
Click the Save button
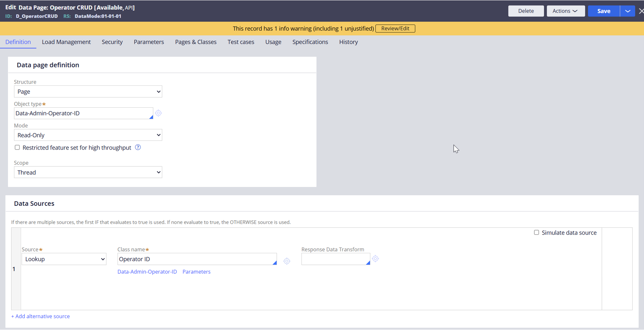point(603,11)
